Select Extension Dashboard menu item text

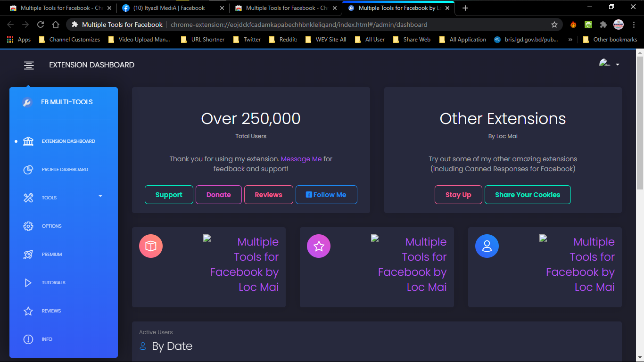click(x=68, y=141)
